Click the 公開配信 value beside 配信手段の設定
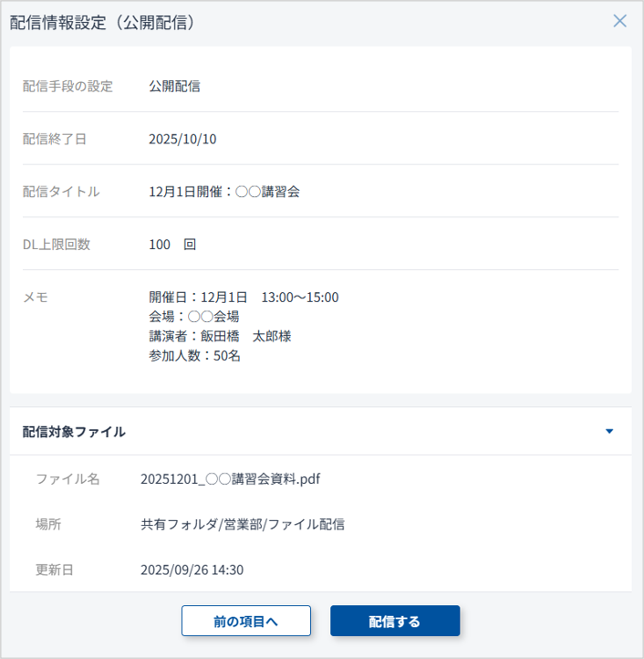Screen dimensions: 644x659 point(174,87)
